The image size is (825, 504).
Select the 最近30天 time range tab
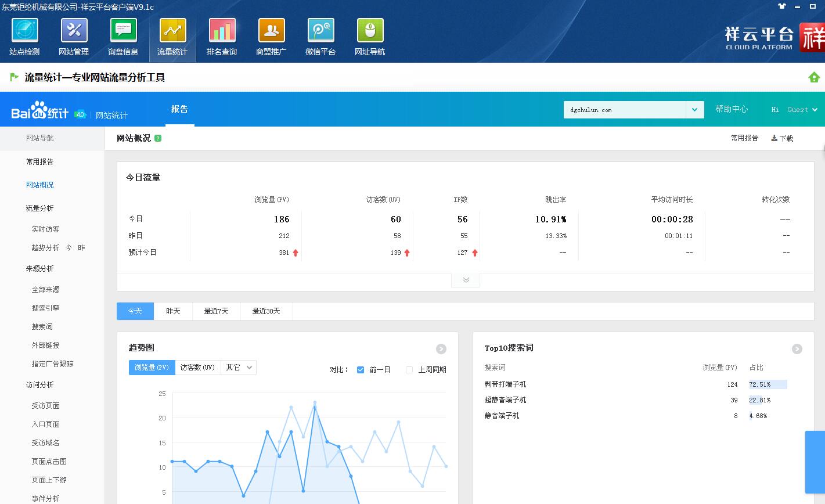266,311
